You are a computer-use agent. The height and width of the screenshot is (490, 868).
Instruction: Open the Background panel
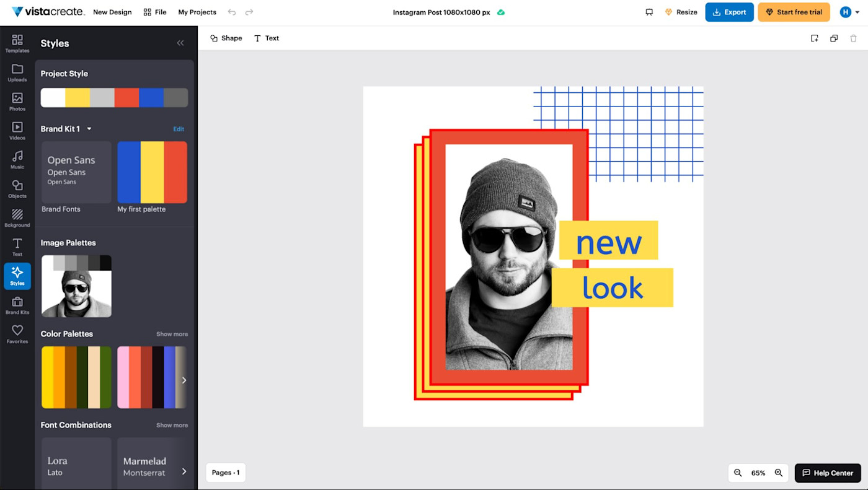(x=17, y=218)
